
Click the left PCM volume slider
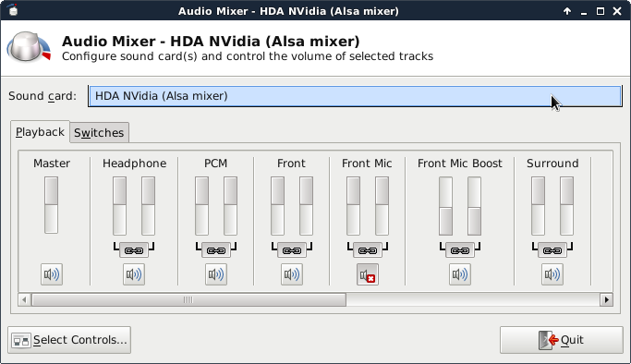[x=202, y=206]
